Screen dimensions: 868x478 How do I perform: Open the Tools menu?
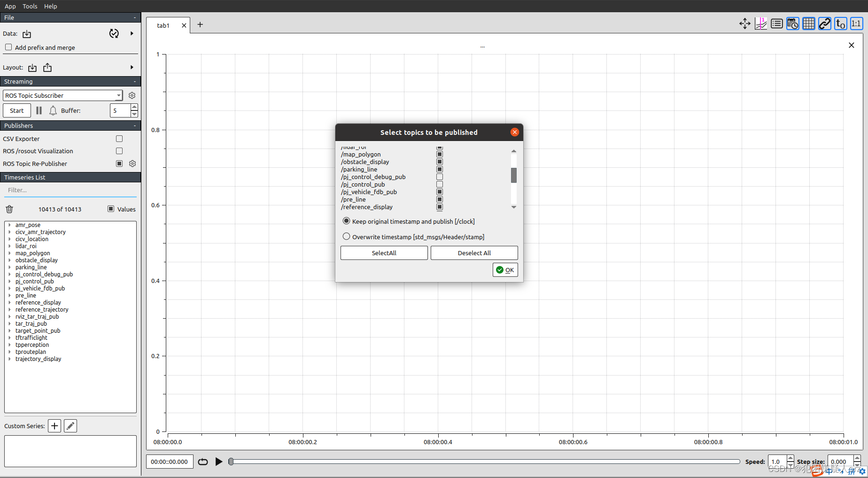(x=30, y=6)
